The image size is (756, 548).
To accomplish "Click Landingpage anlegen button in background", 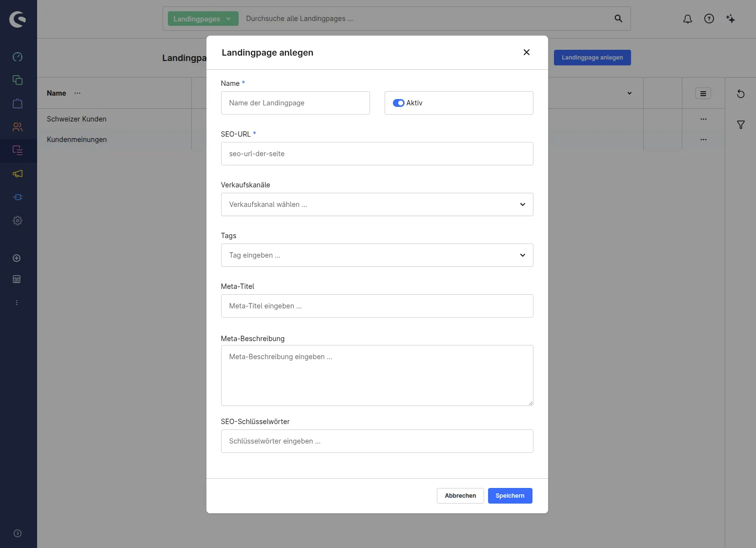I will pyautogui.click(x=592, y=58).
